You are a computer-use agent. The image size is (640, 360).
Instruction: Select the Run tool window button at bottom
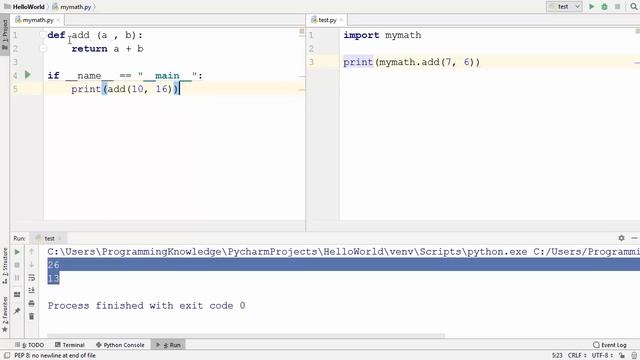tap(168, 345)
